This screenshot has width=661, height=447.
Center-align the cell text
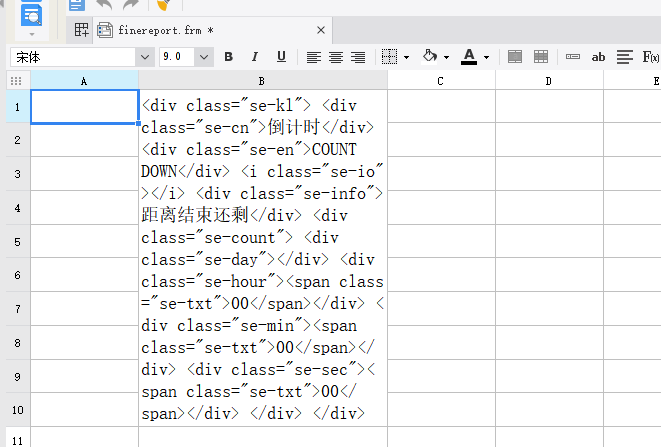pos(336,57)
